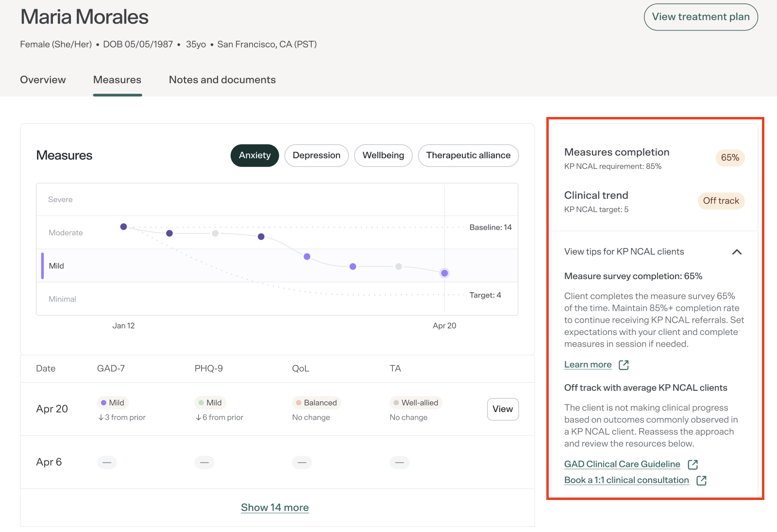The height and width of the screenshot is (532, 777).
Task: Expand the list with Show 14 more
Action: point(275,507)
